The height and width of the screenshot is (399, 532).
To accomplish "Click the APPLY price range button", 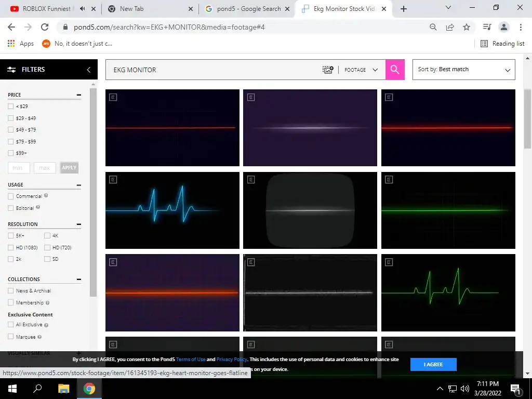I will (x=69, y=168).
